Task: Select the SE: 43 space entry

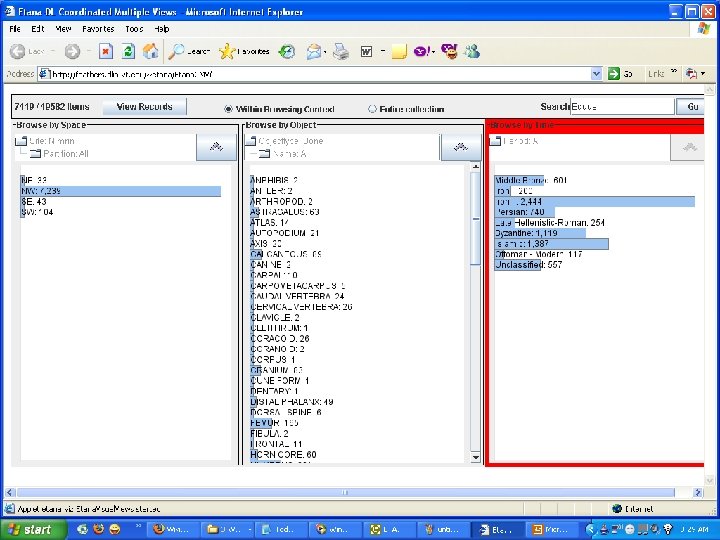Action: pos(34,202)
